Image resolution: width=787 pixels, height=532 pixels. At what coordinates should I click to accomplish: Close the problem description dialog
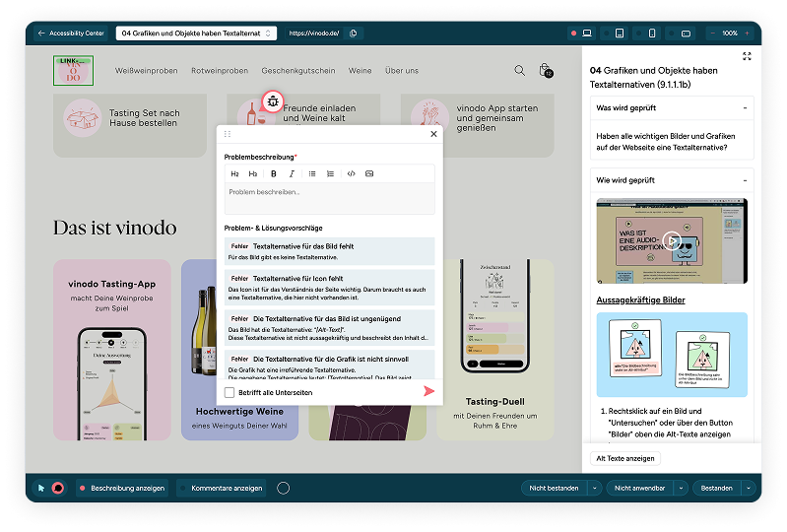(x=433, y=134)
